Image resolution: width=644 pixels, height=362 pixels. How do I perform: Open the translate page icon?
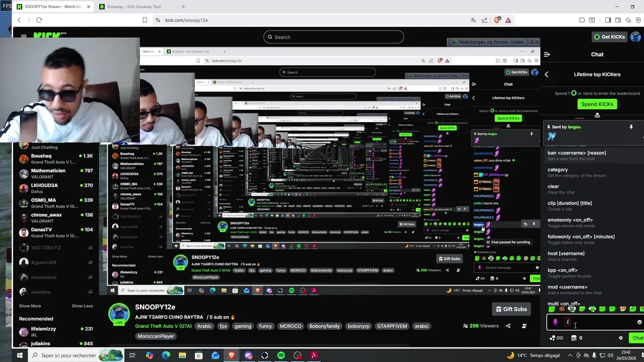click(x=473, y=20)
